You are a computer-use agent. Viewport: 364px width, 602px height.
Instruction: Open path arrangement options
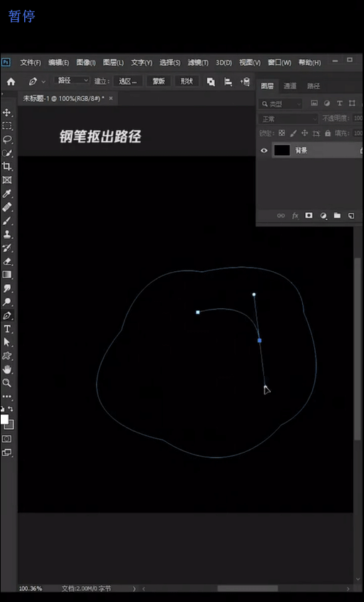(245, 81)
